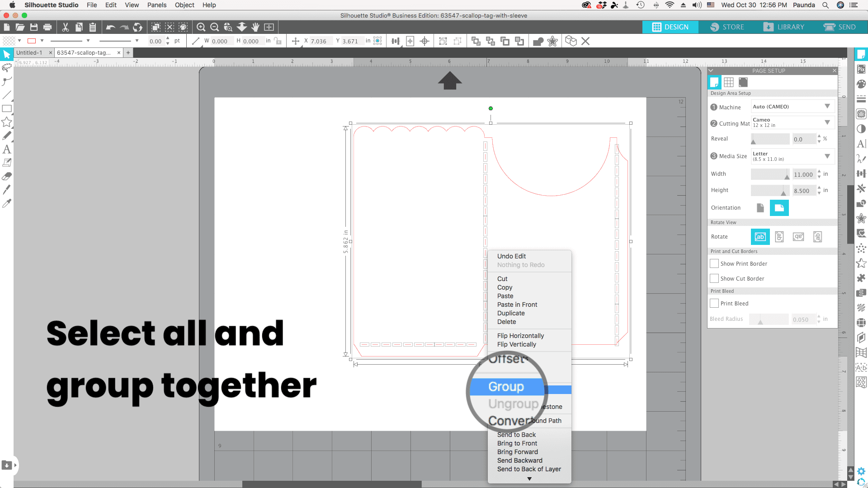Enable the Print Bleed checkbox
The height and width of the screenshot is (488, 868).
(714, 303)
